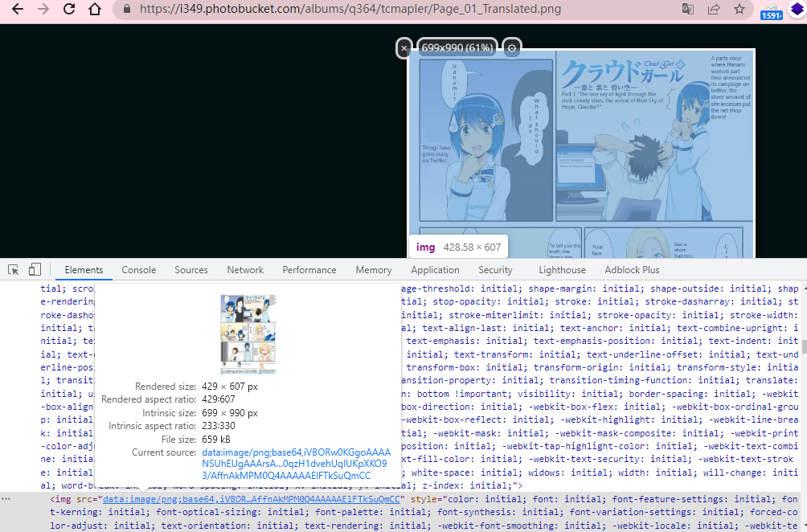Bookmark this page with the star icon
The height and width of the screenshot is (532, 807).
pyautogui.click(x=739, y=10)
